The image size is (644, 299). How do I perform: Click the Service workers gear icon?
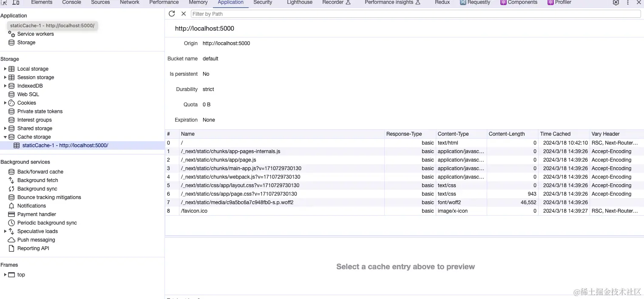tap(11, 34)
